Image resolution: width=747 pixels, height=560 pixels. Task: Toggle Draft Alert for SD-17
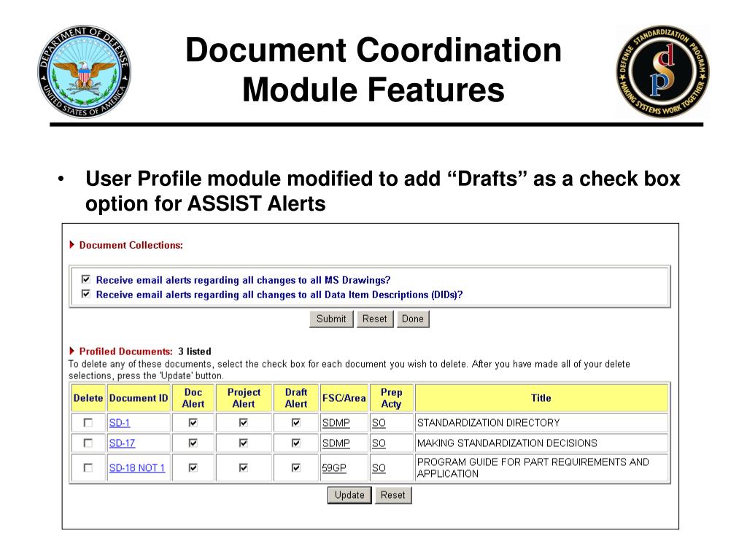(296, 443)
